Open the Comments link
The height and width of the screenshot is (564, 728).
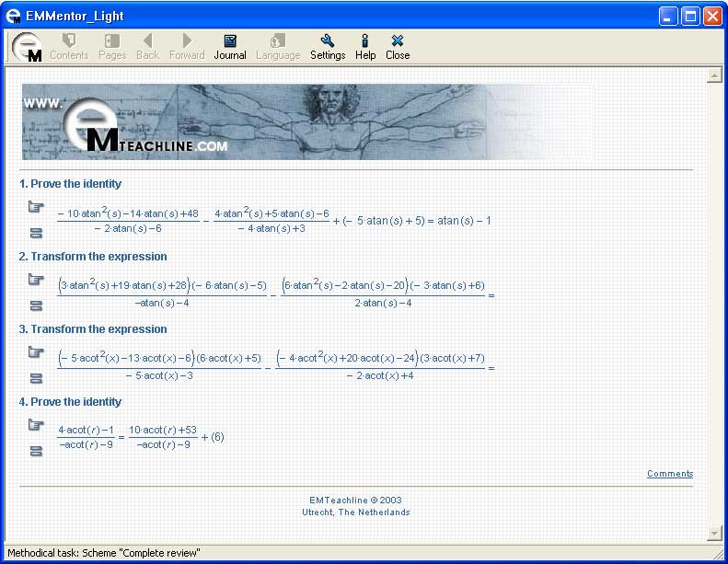[669, 474]
